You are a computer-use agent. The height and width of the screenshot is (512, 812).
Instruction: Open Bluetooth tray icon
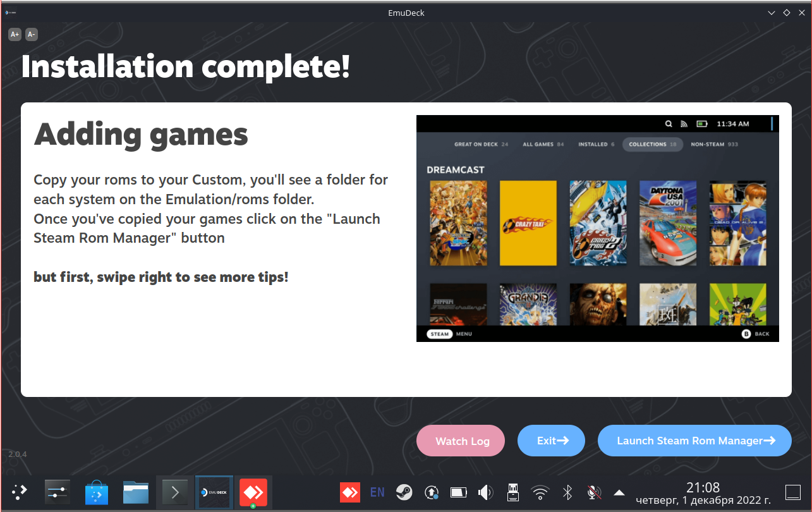567,492
